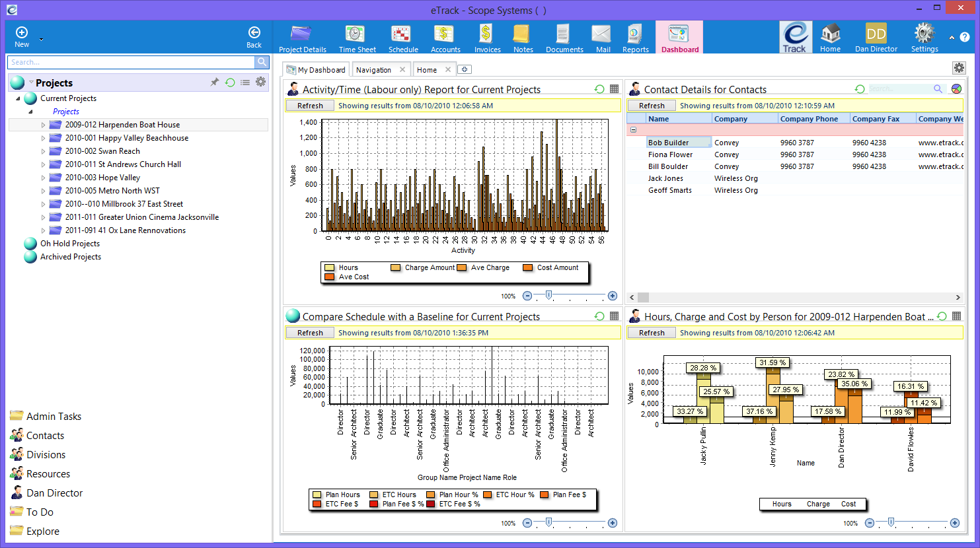Open the Reports section
Image resolution: width=980 pixels, height=548 pixels.
coord(635,36)
